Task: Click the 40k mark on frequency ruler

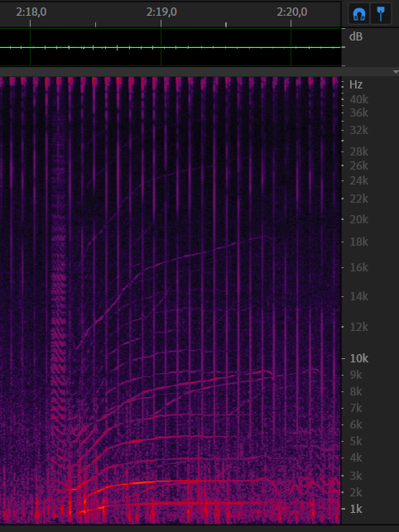Action: [x=359, y=99]
